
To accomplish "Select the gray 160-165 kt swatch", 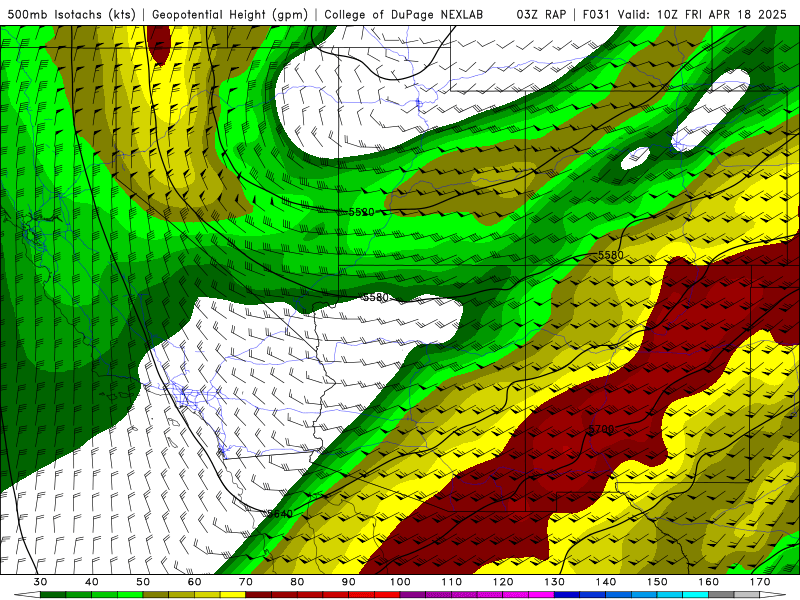I will coord(721,595).
